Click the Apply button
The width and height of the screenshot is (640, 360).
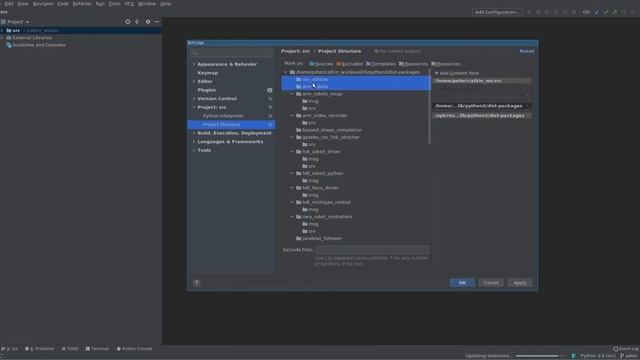click(x=520, y=283)
